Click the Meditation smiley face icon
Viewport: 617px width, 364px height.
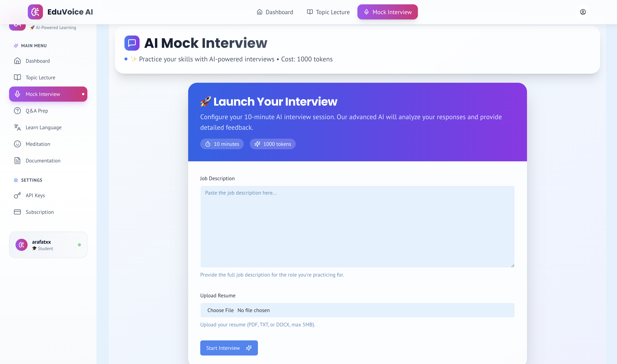[17, 144]
